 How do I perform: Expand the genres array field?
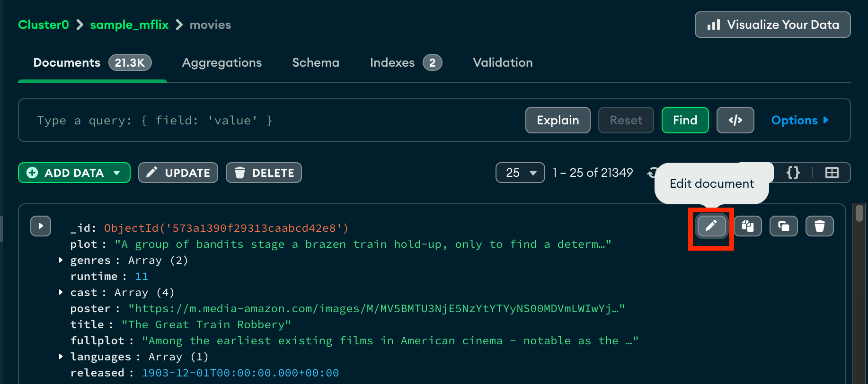(x=61, y=260)
